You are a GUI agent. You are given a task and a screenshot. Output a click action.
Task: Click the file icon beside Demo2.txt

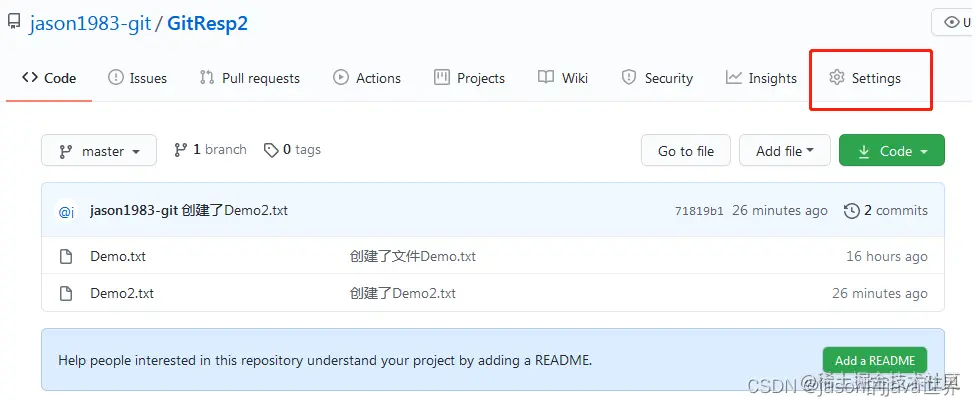point(66,293)
